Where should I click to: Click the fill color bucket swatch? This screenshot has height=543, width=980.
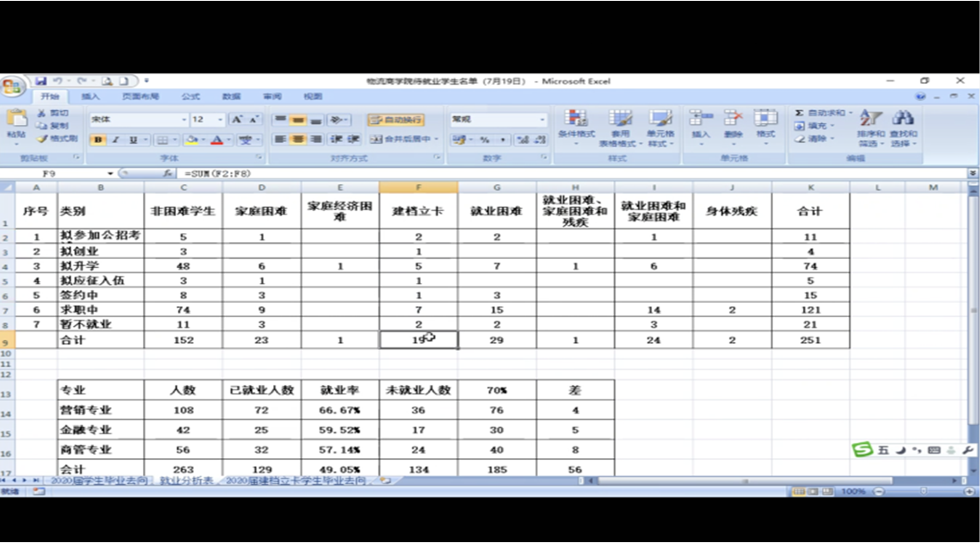click(x=190, y=140)
